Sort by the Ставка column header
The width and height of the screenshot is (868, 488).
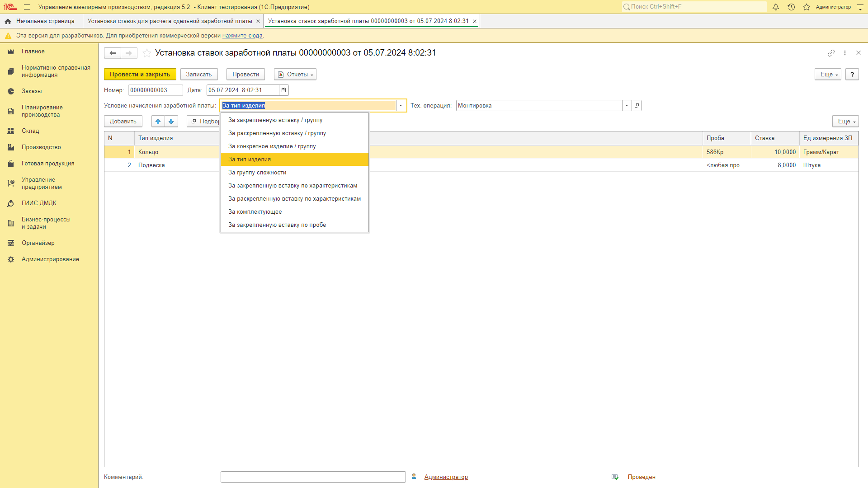click(775, 138)
